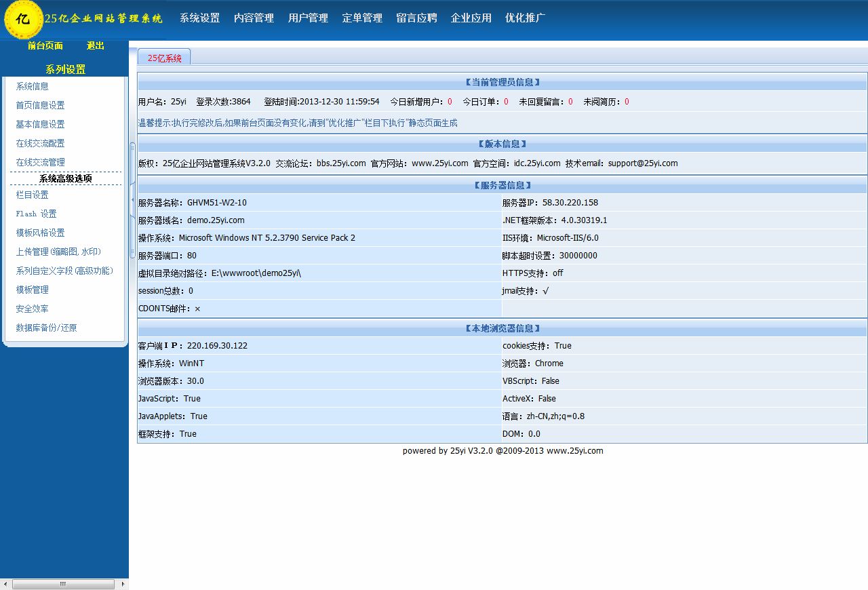The image size is (868, 590).
Task: Click the 服务器IP 58.30.220.158 cell
Action: tap(684, 203)
